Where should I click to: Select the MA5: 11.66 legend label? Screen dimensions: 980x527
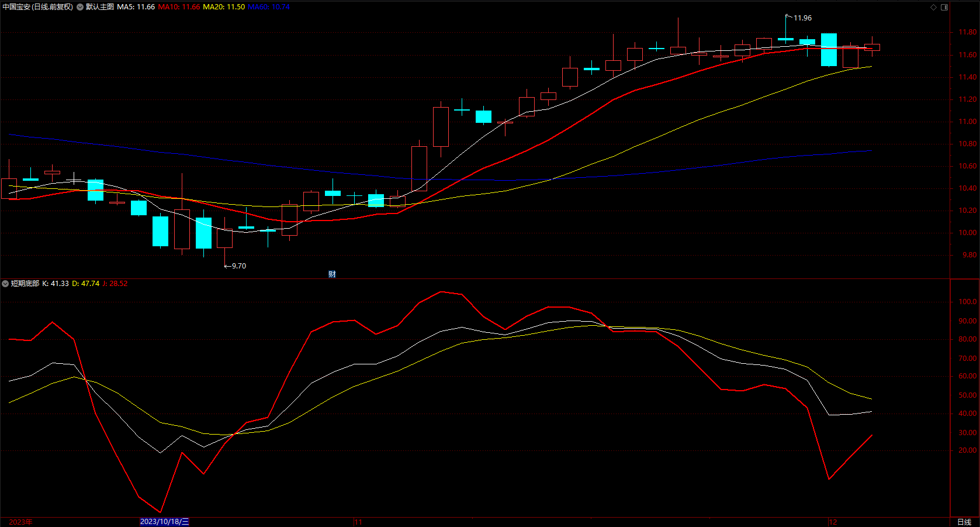(136, 7)
